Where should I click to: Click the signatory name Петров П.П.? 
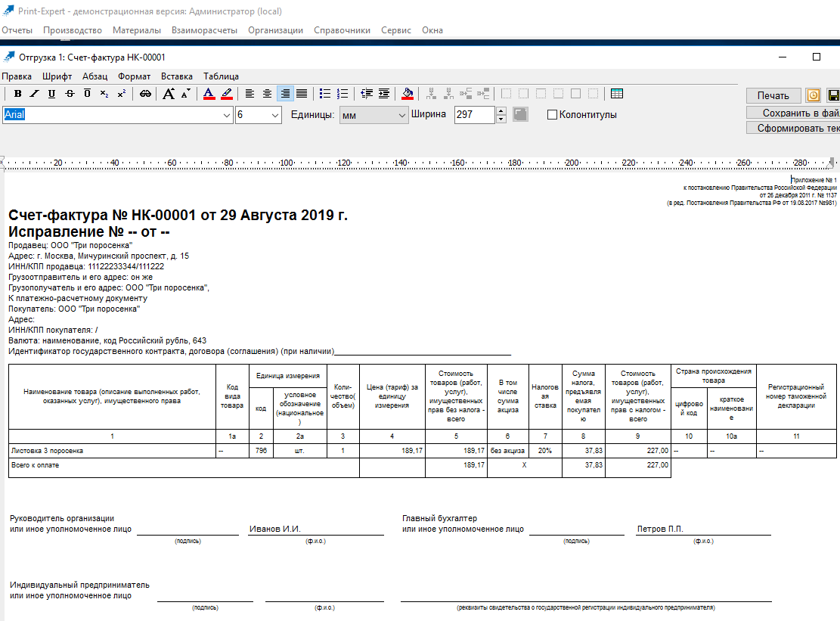tap(660, 529)
